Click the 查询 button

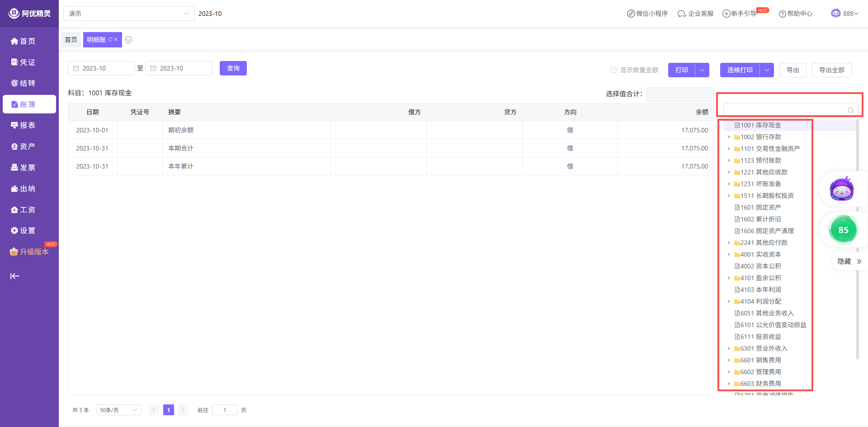pyautogui.click(x=233, y=68)
